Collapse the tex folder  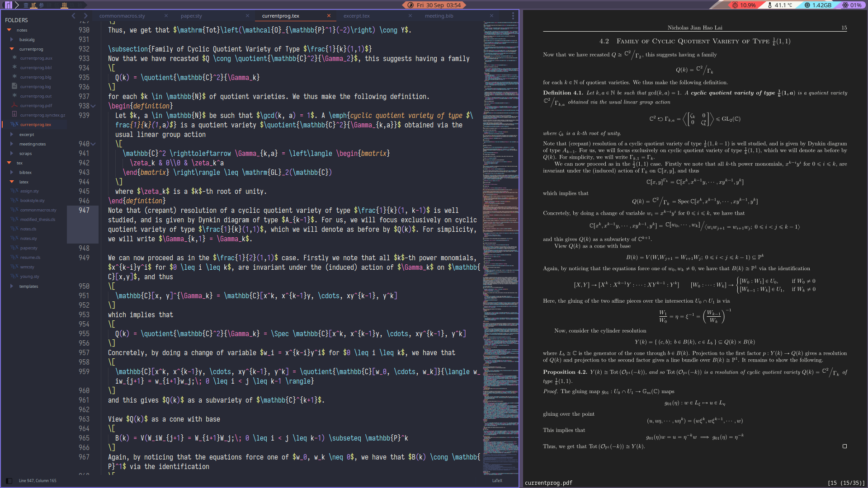(9, 163)
